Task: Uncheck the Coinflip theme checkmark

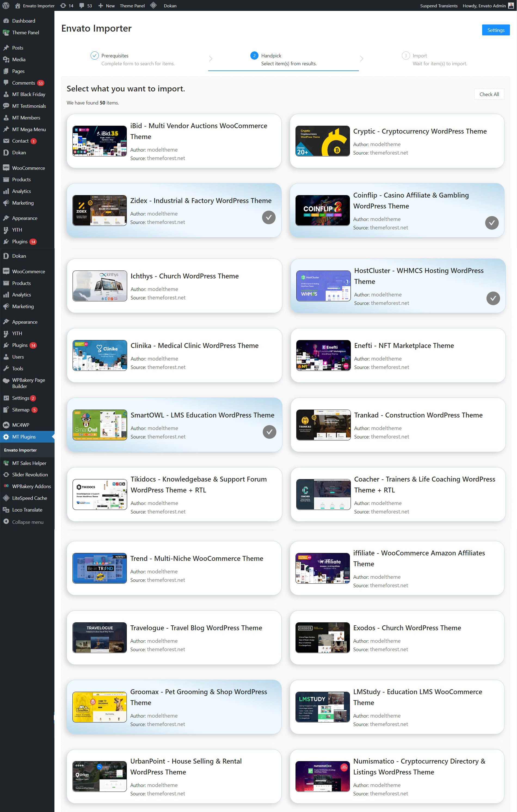Action: click(492, 223)
